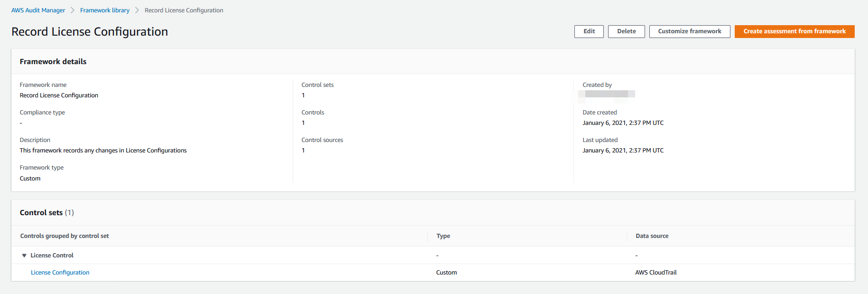Screen dimensions: 868x294
Task: Select the framework description text
Action: [x=103, y=151]
